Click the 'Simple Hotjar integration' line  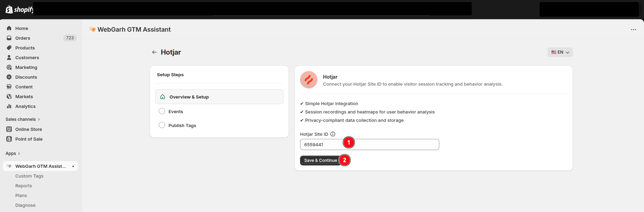point(329,104)
